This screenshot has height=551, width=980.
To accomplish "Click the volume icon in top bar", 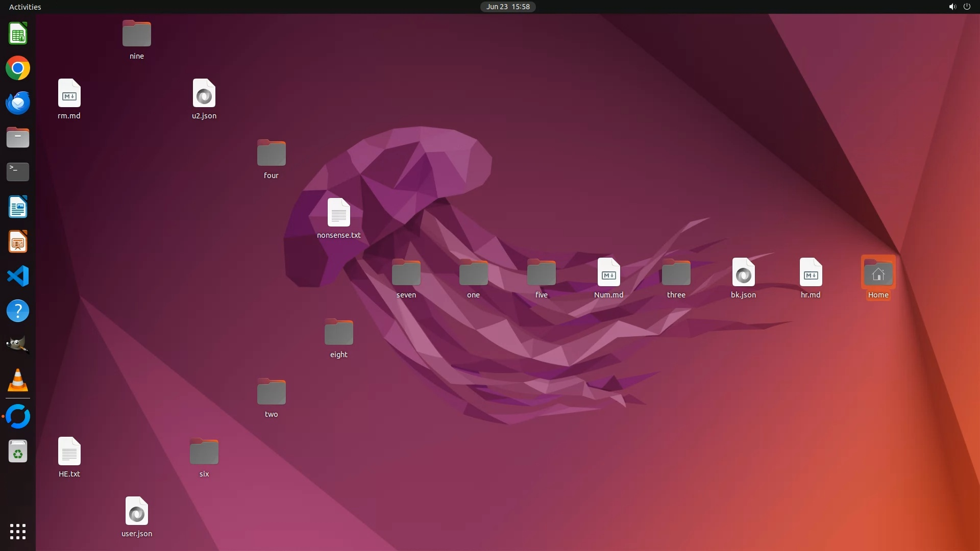I will coord(952,7).
